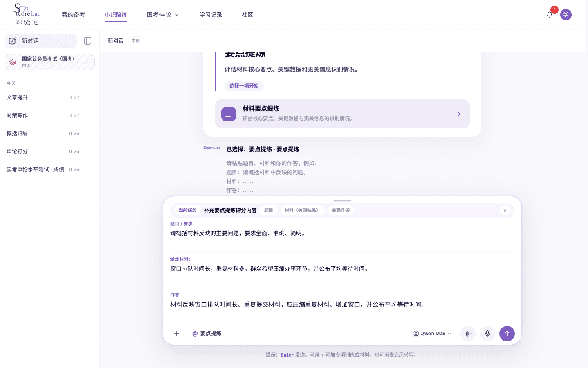Click the 已选择：要点提炼 message

[263, 149]
